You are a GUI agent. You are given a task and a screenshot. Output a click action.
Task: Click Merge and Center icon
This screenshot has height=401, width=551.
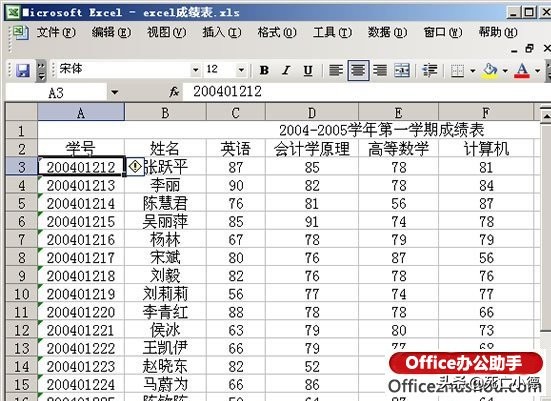coord(402,70)
